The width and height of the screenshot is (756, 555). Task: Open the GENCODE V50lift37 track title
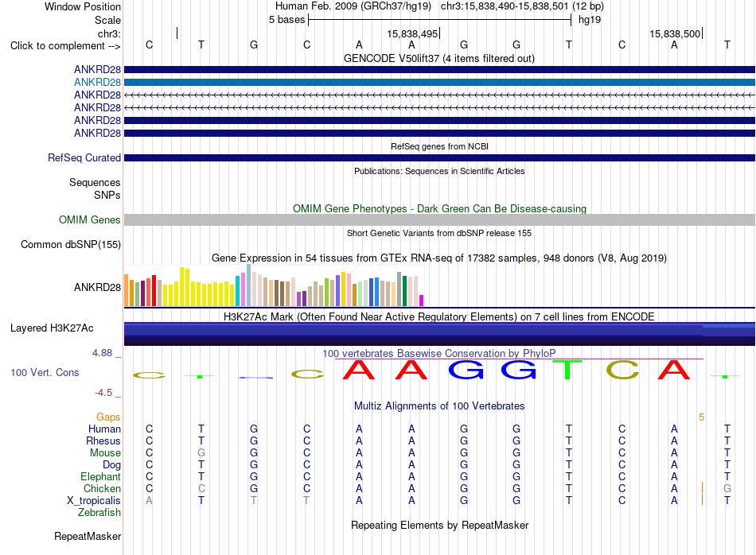tap(438, 59)
